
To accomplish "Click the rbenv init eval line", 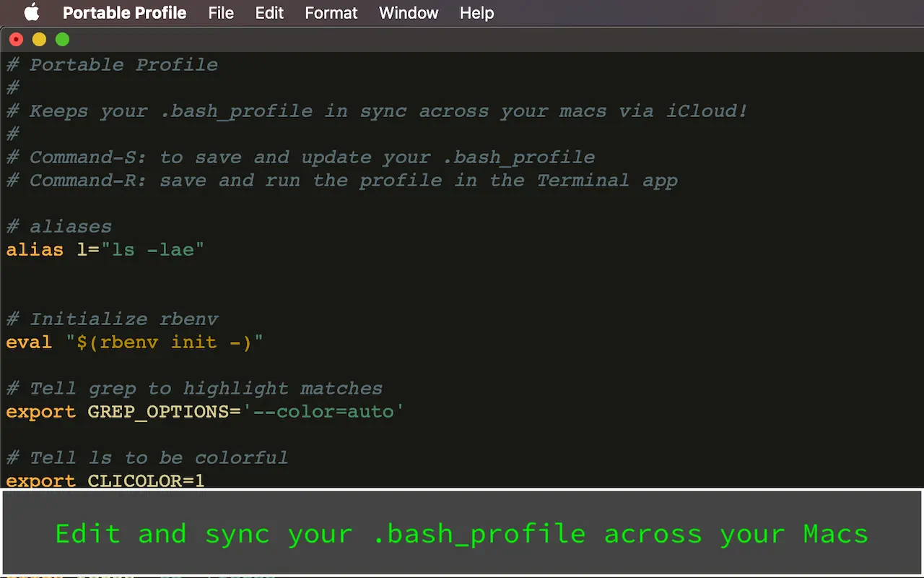I will coord(134,342).
